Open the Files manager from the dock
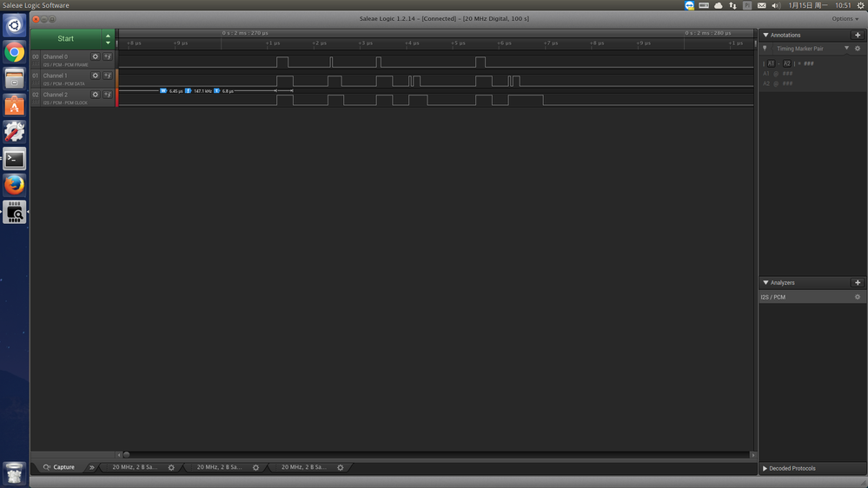Image resolution: width=868 pixels, height=488 pixels. pos(15,78)
